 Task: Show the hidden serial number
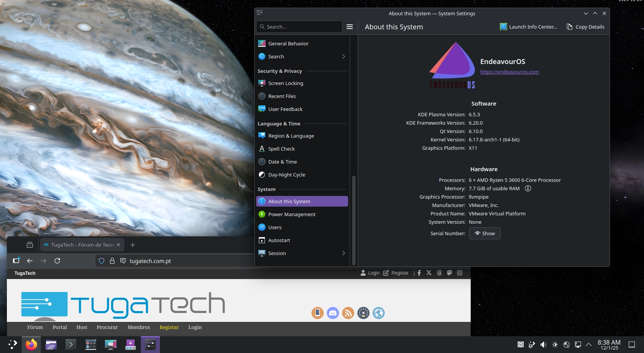[x=484, y=233]
